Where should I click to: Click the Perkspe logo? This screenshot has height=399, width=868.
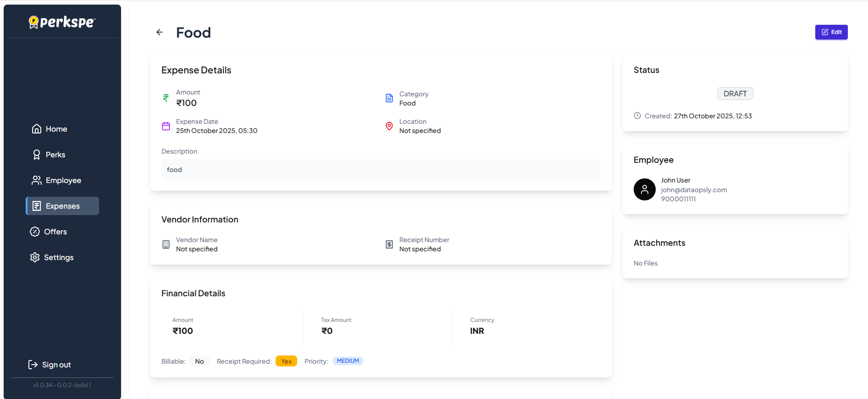[62, 22]
